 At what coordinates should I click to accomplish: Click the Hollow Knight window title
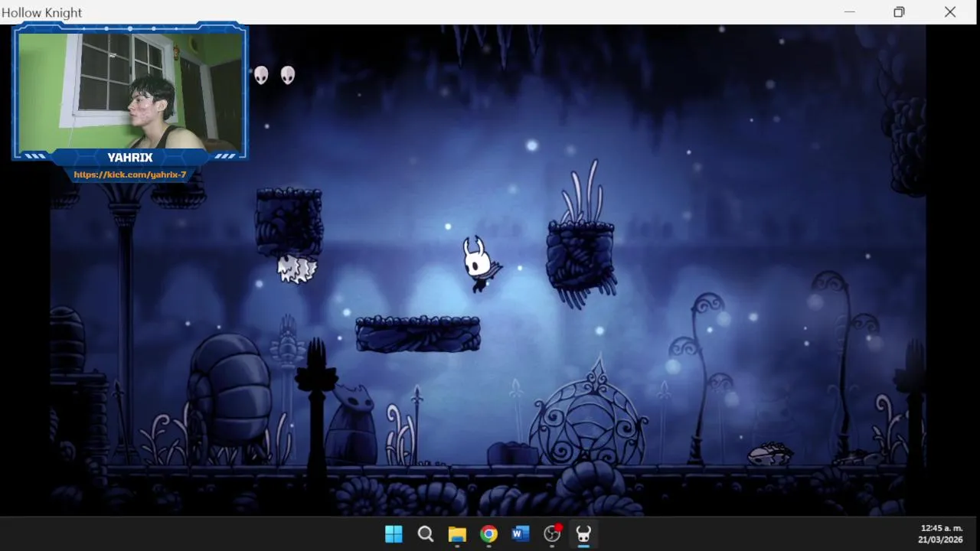[x=42, y=13]
